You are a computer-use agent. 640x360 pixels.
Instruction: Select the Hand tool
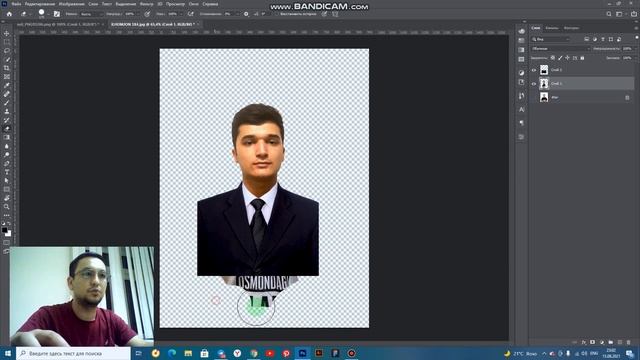(x=7, y=198)
